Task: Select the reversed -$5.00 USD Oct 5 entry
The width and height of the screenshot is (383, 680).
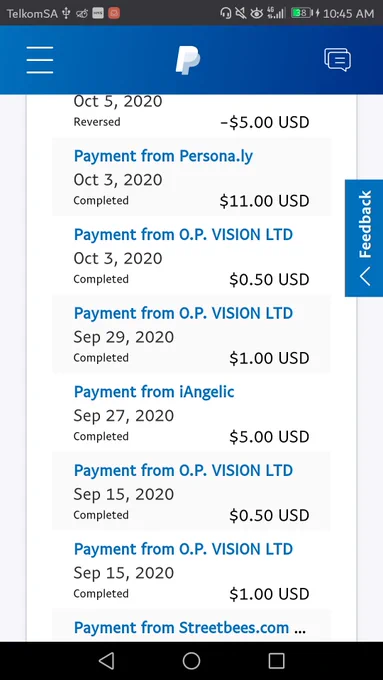Action: coord(191,115)
